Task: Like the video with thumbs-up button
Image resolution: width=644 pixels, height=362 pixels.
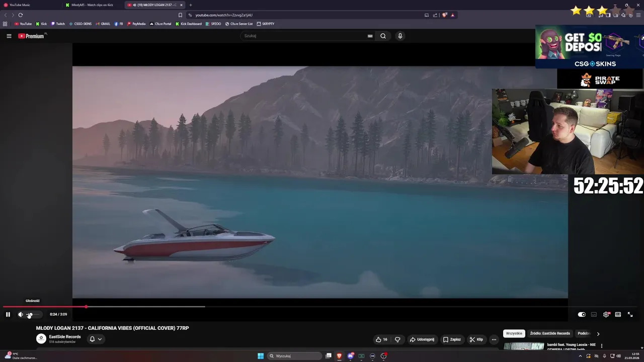Action: 381,339
